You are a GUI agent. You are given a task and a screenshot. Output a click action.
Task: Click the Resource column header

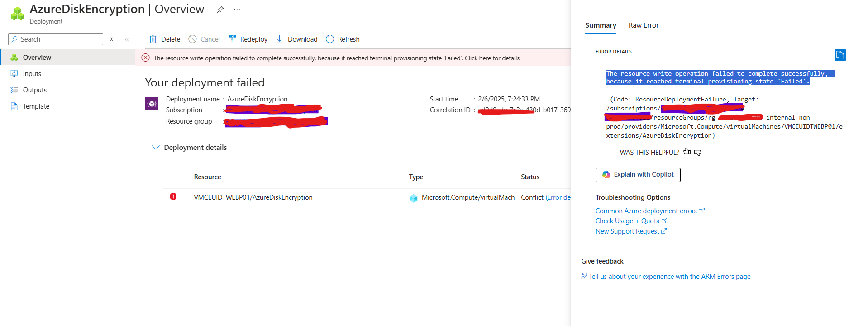208,177
